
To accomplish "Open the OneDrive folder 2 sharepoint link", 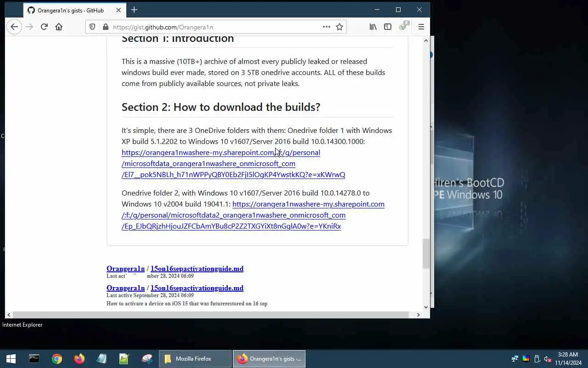I will pyautogui.click(x=253, y=215).
